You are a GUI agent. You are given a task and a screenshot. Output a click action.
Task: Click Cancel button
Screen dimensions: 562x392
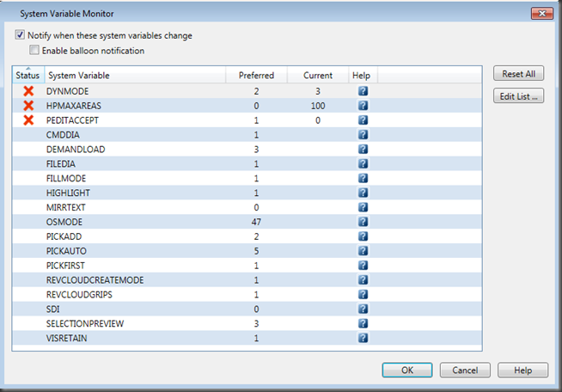pyautogui.click(x=465, y=370)
